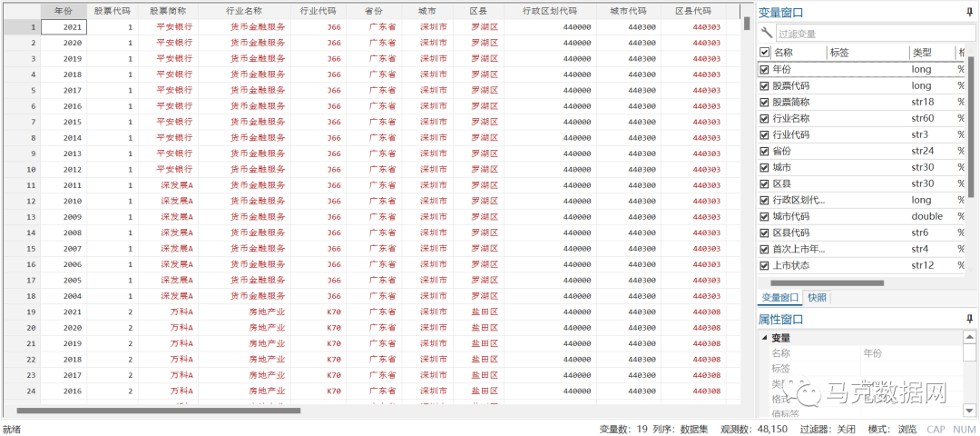980x436 pixels.
Task: Click the vertical scrollbar thumb of the data grid
Action: [x=747, y=23]
